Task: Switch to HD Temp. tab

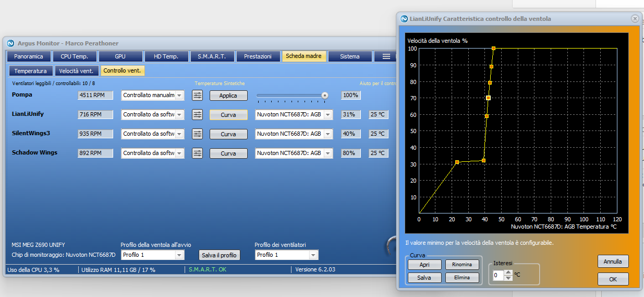Action: 166,56
